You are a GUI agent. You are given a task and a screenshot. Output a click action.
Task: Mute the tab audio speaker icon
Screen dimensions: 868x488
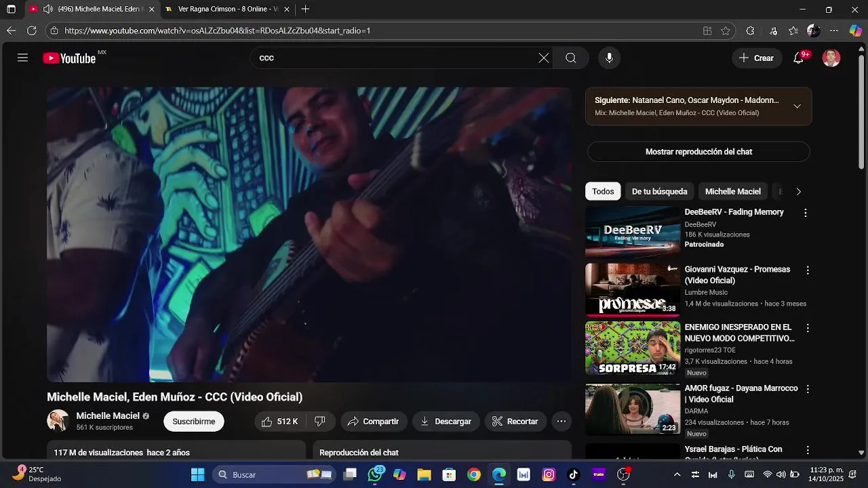47,9
